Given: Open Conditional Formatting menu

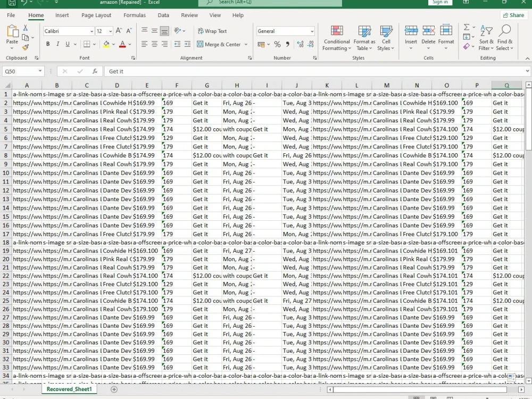Looking at the screenshot, I should (x=337, y=38).
